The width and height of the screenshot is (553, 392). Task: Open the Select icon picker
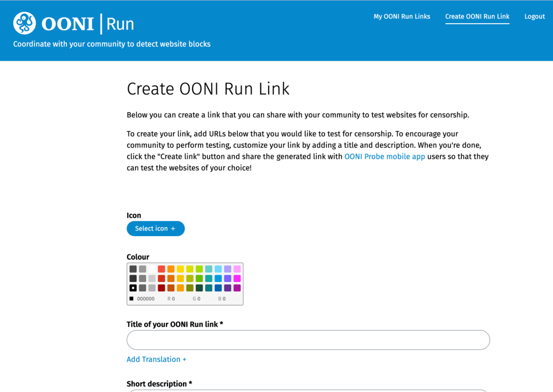click(x=155, y=228)
